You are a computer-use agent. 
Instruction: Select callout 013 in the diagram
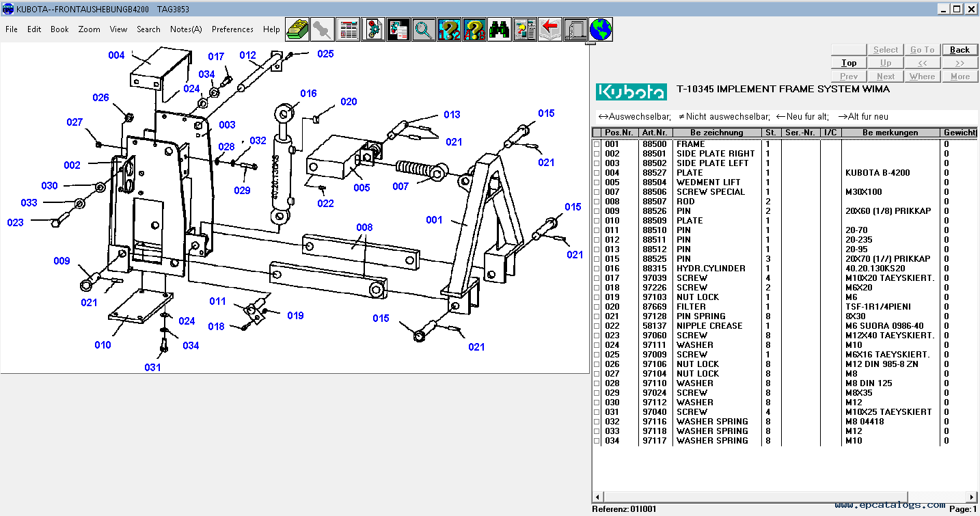point(452,115)
